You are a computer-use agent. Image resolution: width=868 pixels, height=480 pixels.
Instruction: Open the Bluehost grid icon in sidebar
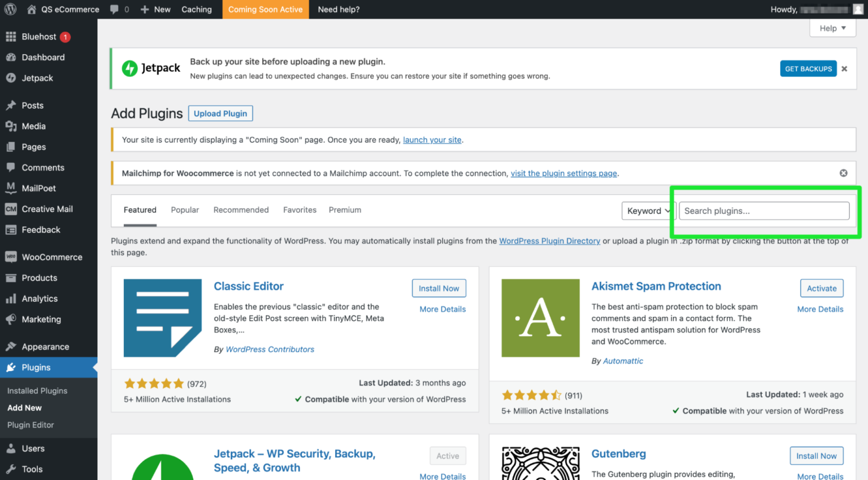[x=11, y=36]
